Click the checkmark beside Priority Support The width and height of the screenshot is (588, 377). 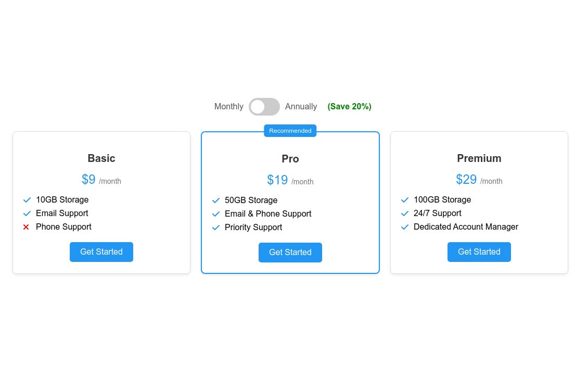[x=216, y=228]
